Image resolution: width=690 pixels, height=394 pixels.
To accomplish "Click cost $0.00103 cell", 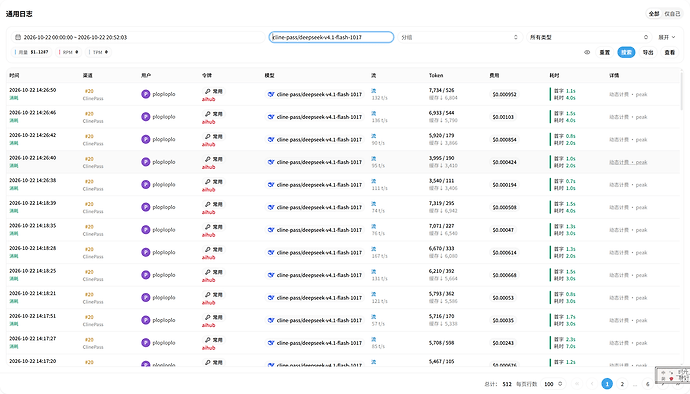I will coord(503,117).
